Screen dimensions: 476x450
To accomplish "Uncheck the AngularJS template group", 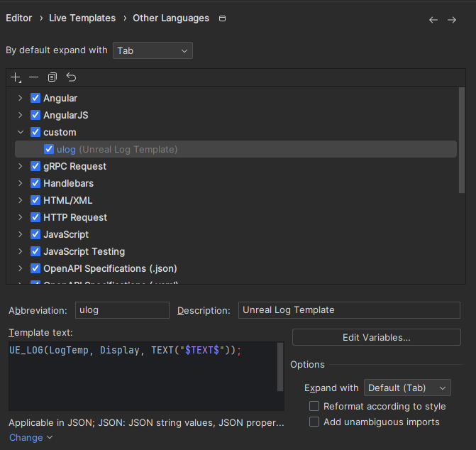I will 35,115.
